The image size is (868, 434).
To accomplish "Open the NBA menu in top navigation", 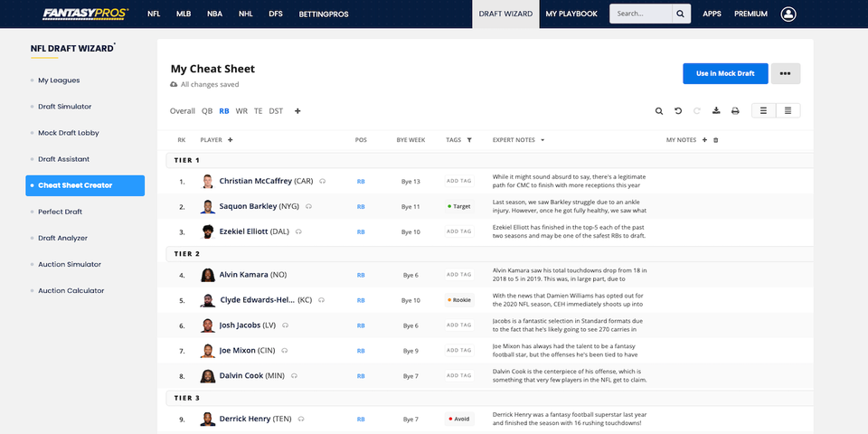I will click(x=215, y=14).
